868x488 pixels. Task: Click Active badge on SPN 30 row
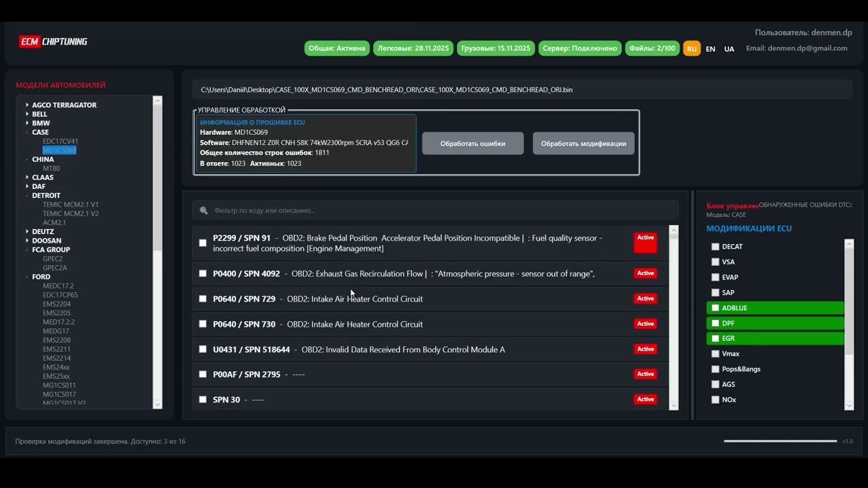tap(646, 399)
